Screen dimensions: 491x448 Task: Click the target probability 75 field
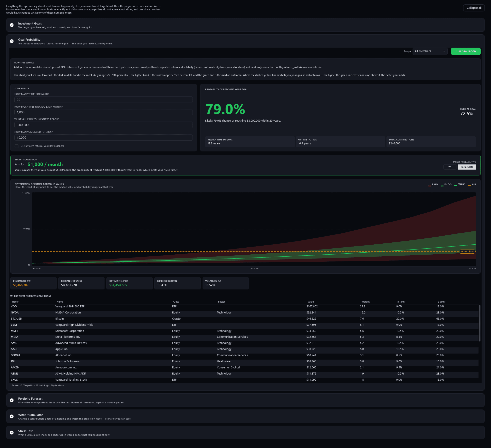(450, 167)
